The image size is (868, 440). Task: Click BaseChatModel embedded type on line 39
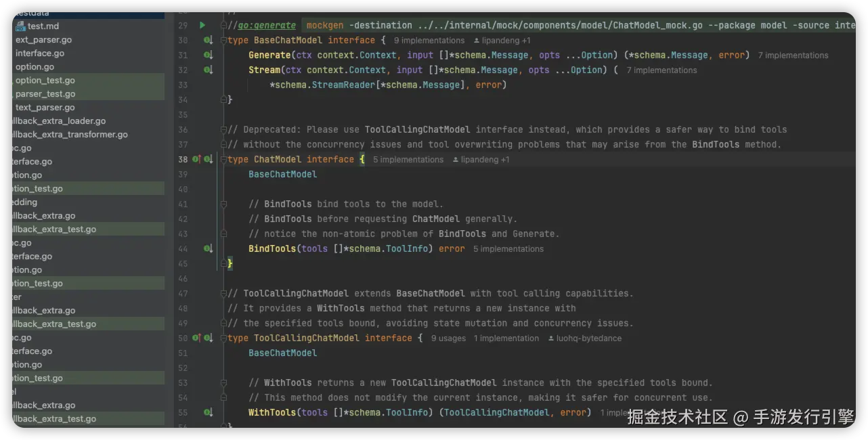coord(282,175)
